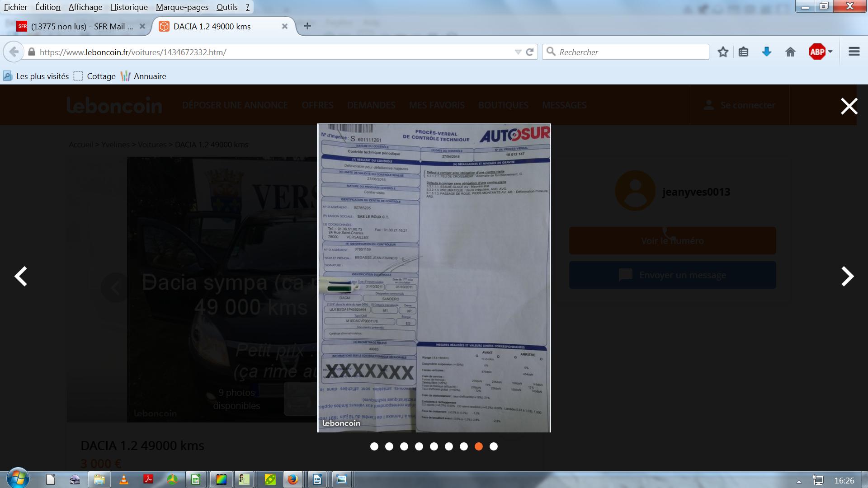
Task: Focus the Rechercher search box
Action: coord(626,52)
